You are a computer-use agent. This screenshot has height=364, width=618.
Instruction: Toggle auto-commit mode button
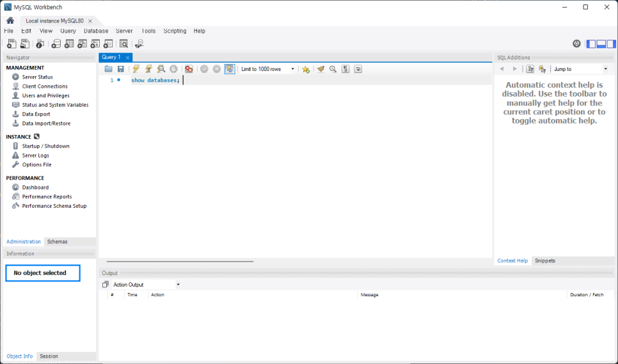tap(230, 69)
